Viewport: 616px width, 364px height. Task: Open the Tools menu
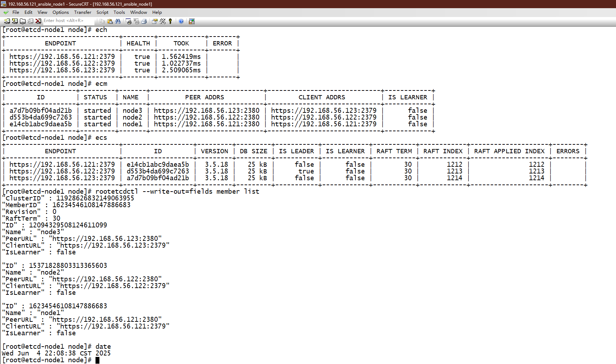click(119, 12)
